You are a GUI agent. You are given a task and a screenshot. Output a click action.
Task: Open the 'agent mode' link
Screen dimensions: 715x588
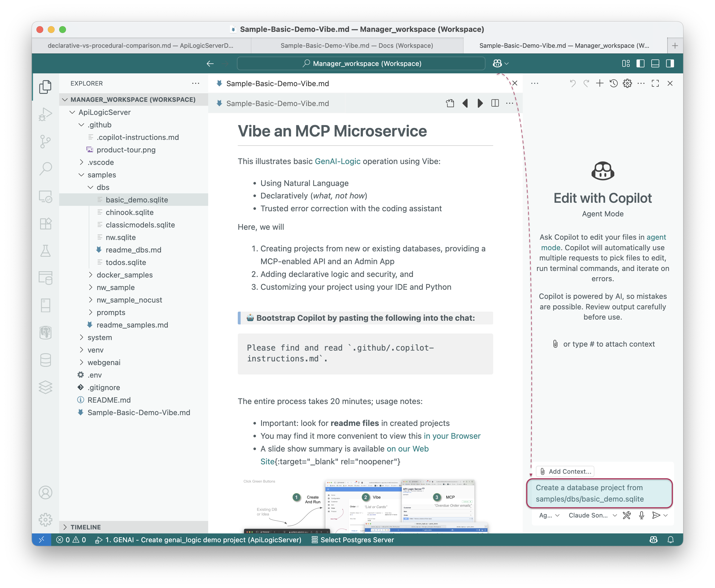603,243
